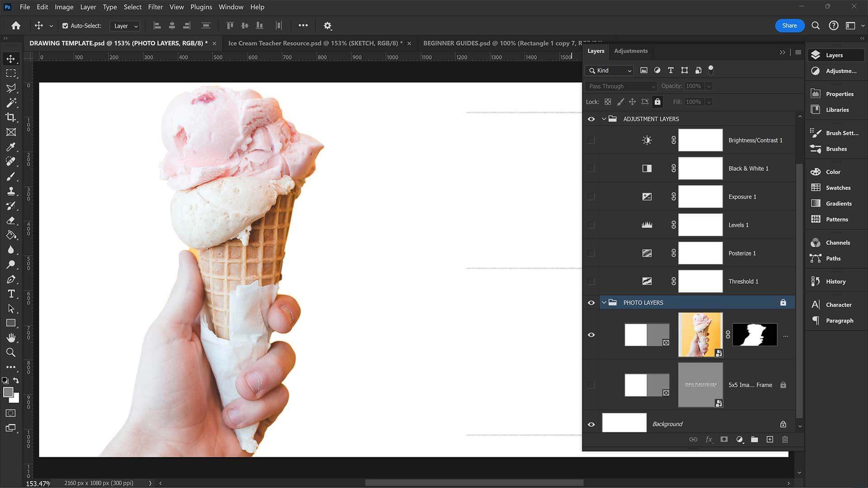Open the Properties panel button
The image size is (868, 488).
pyautogui.click(x=835, y=94)
